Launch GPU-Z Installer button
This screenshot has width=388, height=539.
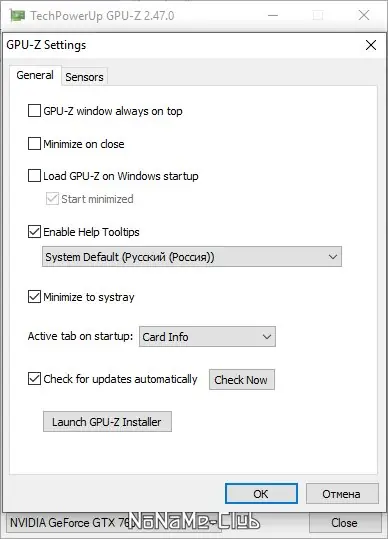click(107, 421)
